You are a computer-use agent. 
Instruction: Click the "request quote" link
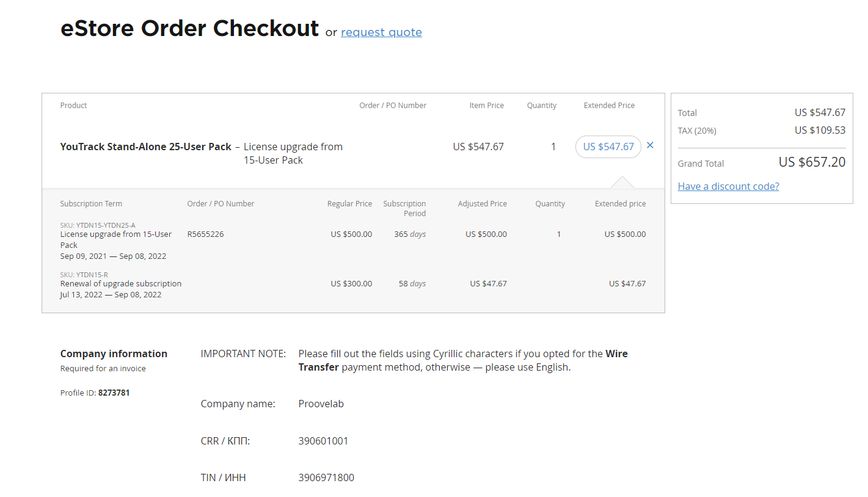(381, 32)
